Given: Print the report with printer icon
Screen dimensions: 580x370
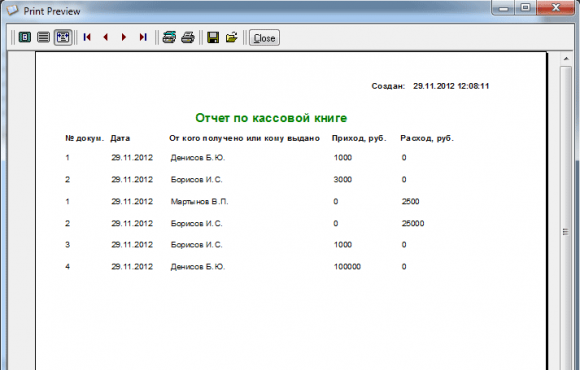Looking at the screenshot, I should tap(188, 37).
